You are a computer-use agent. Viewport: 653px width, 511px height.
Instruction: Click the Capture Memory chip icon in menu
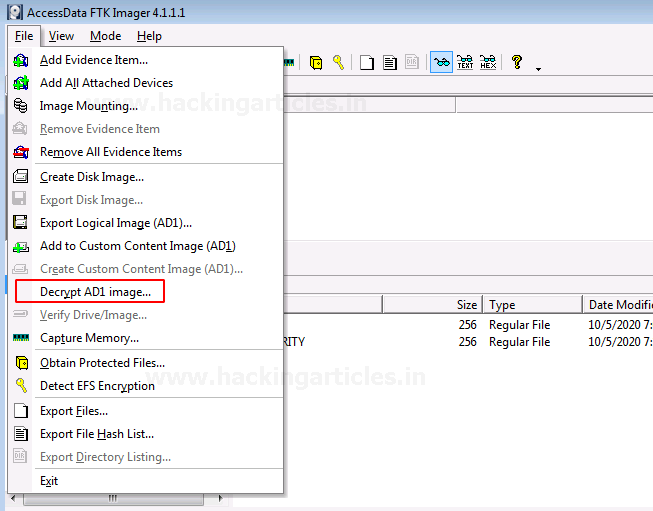pos(21,337)
